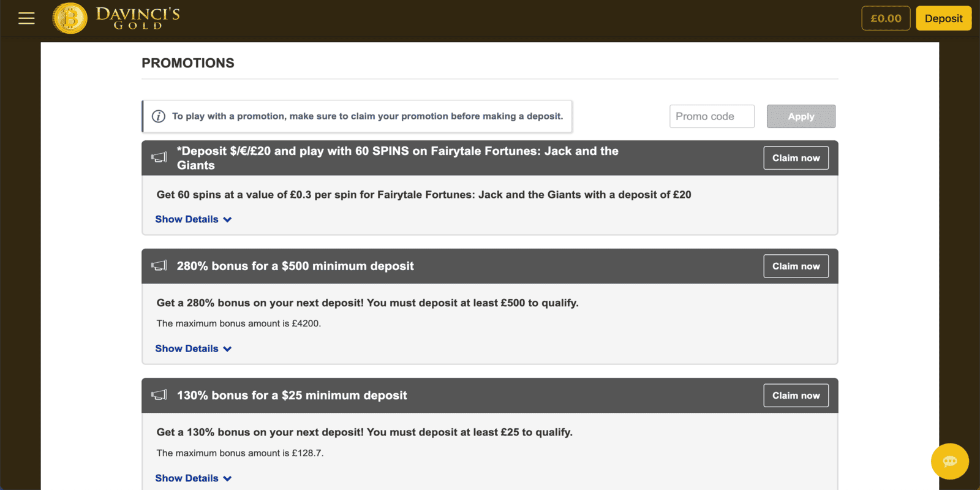This screenshot has height=490, width=980.
Task: Click the DaVinci's Gold brand text
Action: click(138, 18)
